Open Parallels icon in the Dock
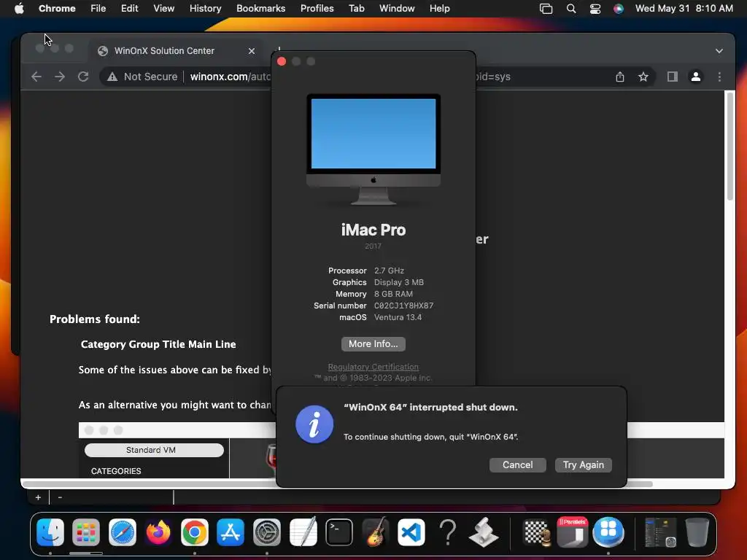 572,532
